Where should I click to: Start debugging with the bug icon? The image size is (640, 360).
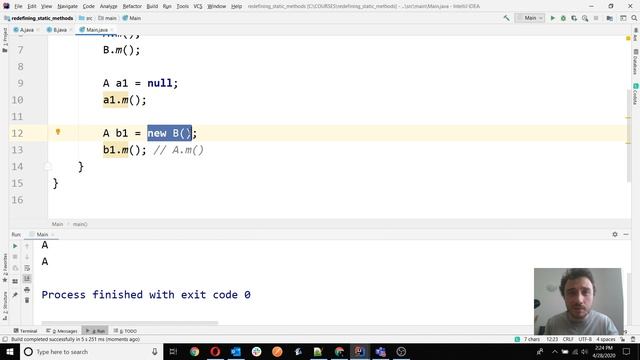click(x=563, y=18)
